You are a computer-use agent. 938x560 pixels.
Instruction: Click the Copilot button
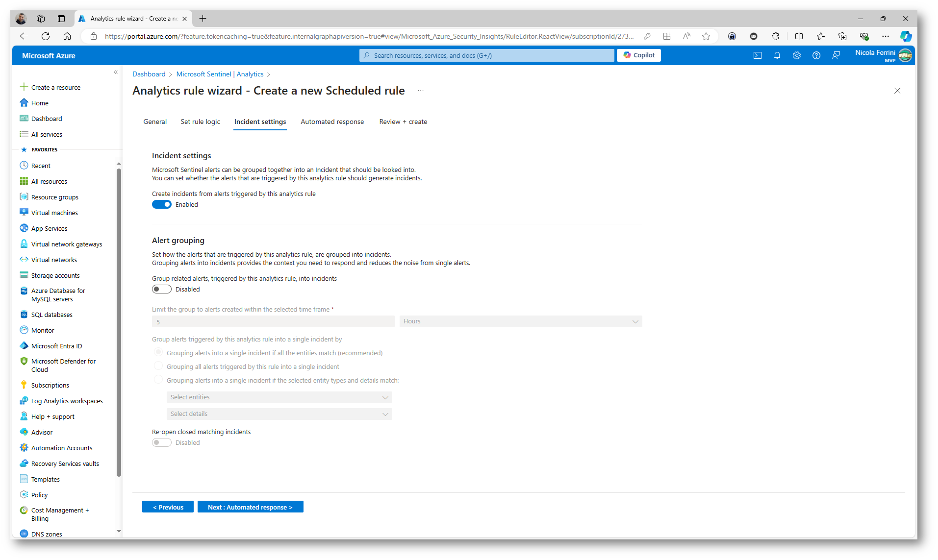click(639, 55)
